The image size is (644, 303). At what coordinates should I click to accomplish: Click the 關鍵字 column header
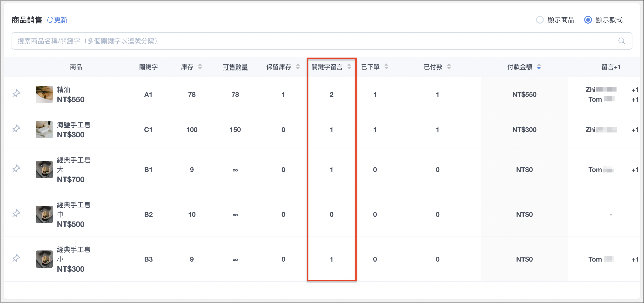pos(148,67)
